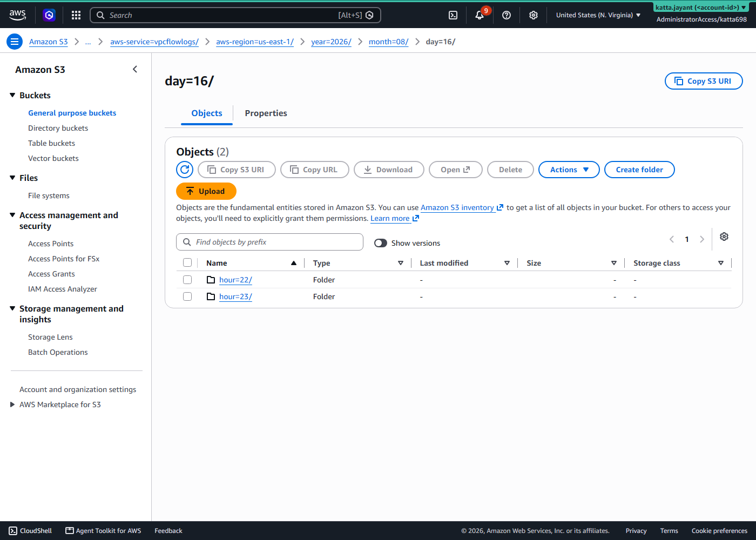Refresh the objects list

point(185,170)
